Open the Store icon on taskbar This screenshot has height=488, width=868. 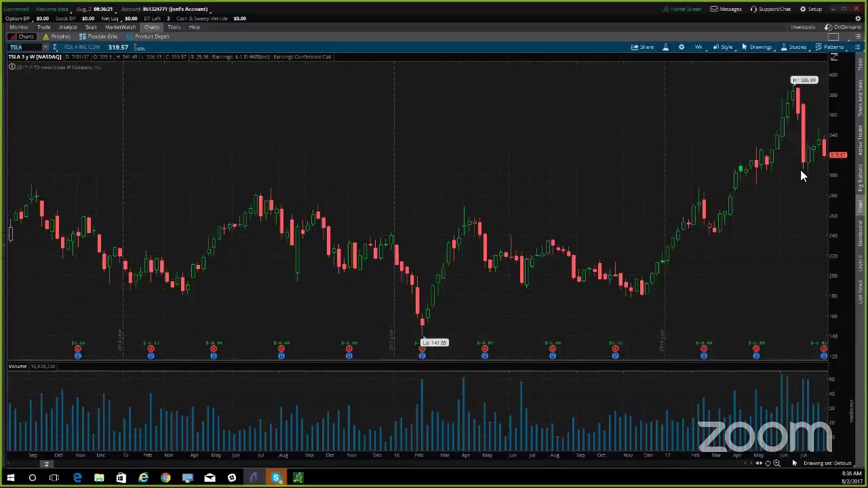121,479
